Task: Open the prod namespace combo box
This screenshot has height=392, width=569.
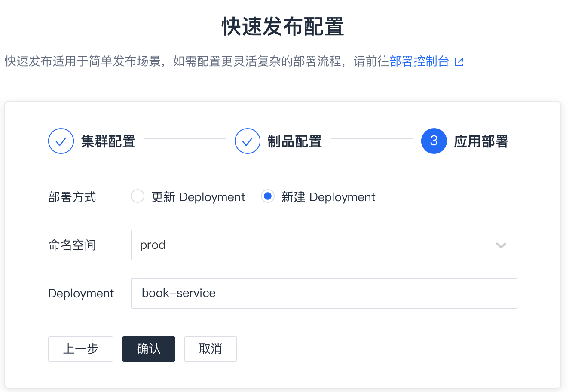Action: pyautogui.click(x=324, y=245)
